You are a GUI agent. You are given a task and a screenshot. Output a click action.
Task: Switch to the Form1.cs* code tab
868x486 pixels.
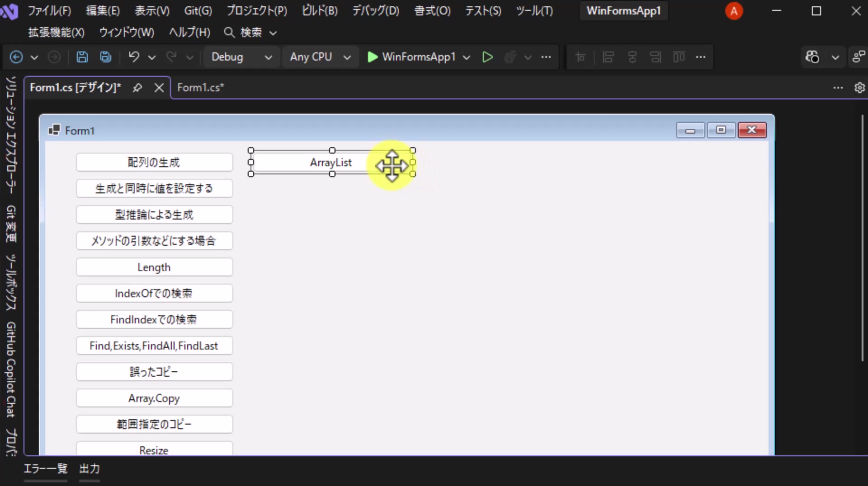coord(200,88)
